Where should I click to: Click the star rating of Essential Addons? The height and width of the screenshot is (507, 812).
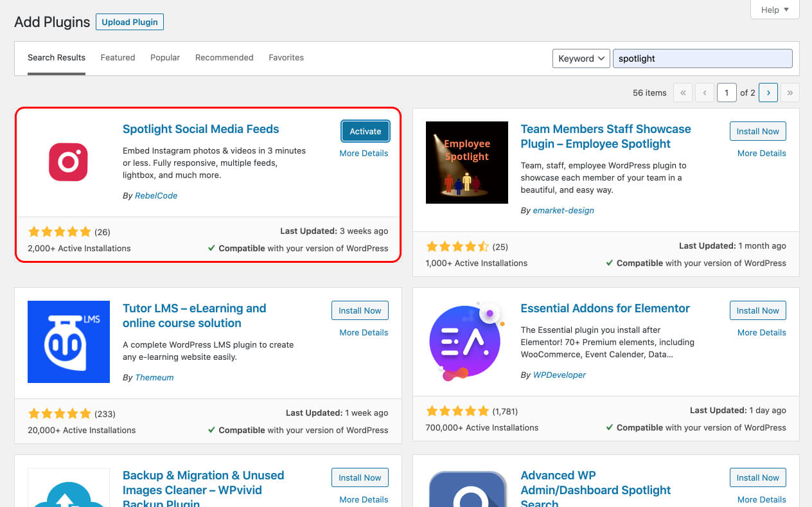(x=457, y=411)
